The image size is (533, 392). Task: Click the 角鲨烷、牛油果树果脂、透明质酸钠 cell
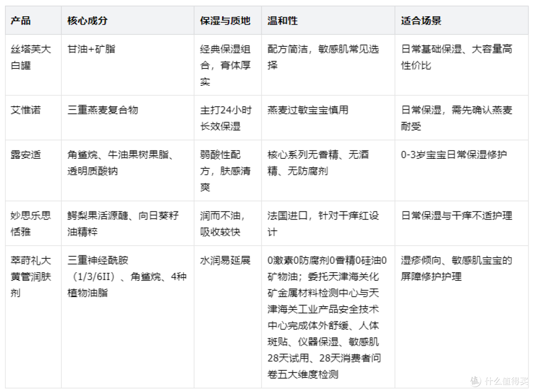tap(127, 170)
